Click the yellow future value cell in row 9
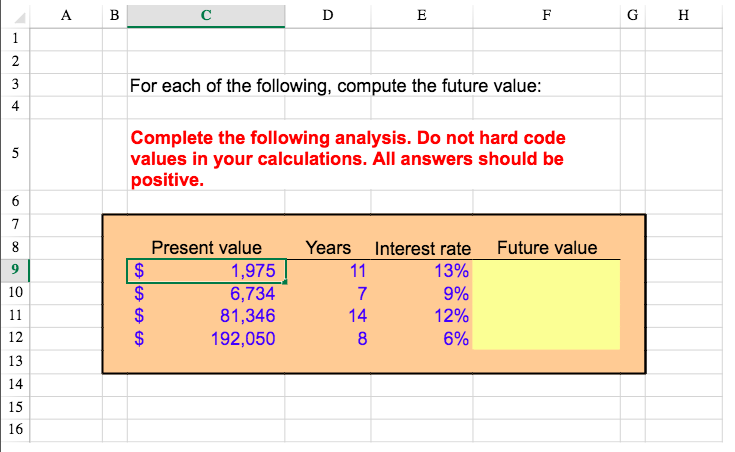The image size is (735, 452). (547, 271)
